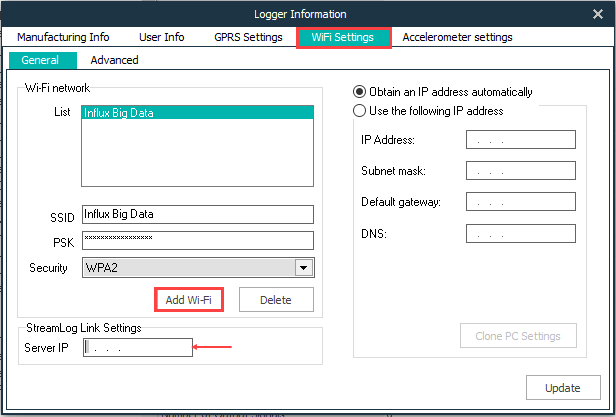Choose Use the following IP address
616x417 pixels.
coord(359,111)
